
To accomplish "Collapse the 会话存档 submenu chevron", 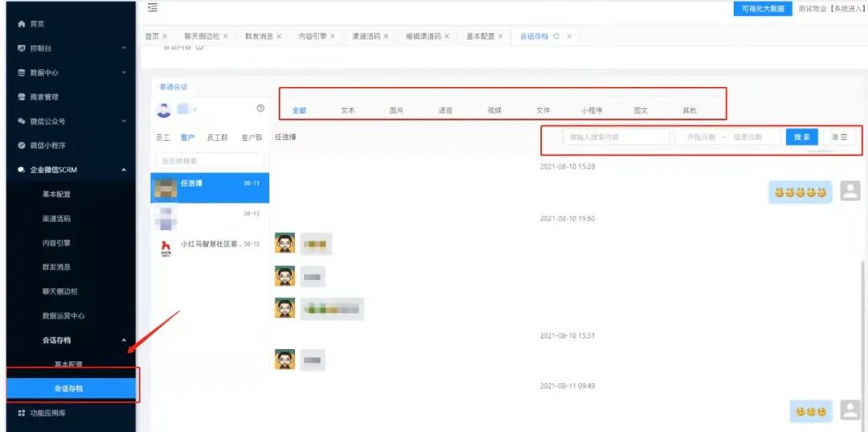I will (124, 340).
